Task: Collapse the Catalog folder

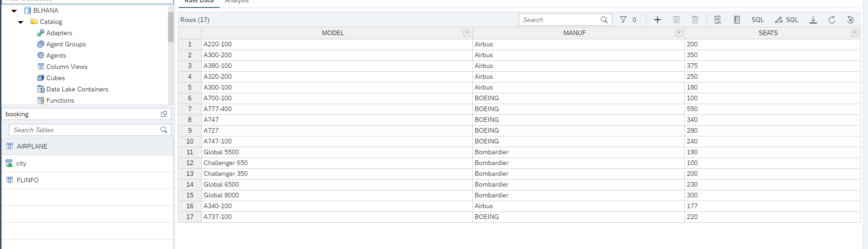Action: pos(21,22)
